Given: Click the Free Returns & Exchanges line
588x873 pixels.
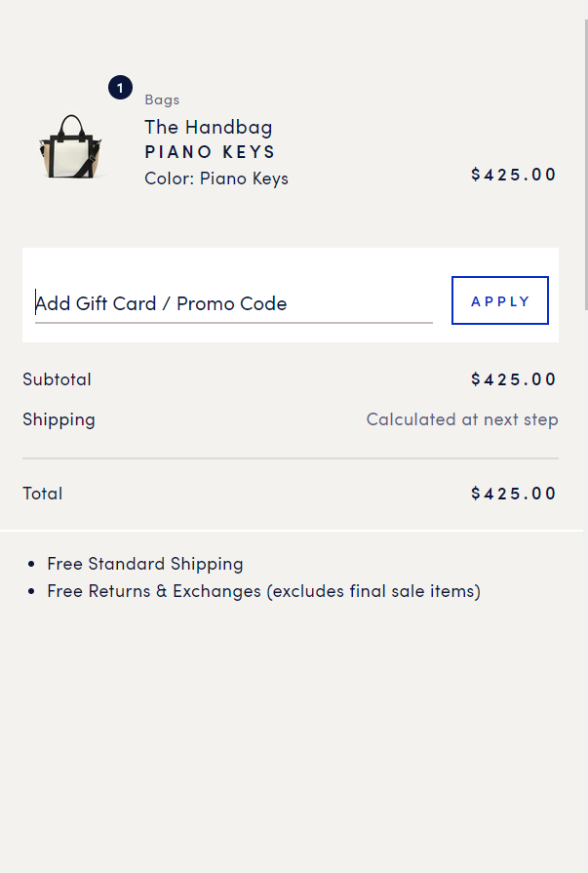Looking at the screenshot, I should pos(263,591).
